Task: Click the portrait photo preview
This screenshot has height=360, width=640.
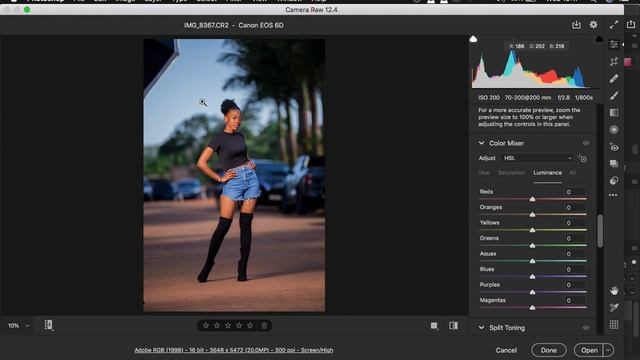Action: point(234,175)
